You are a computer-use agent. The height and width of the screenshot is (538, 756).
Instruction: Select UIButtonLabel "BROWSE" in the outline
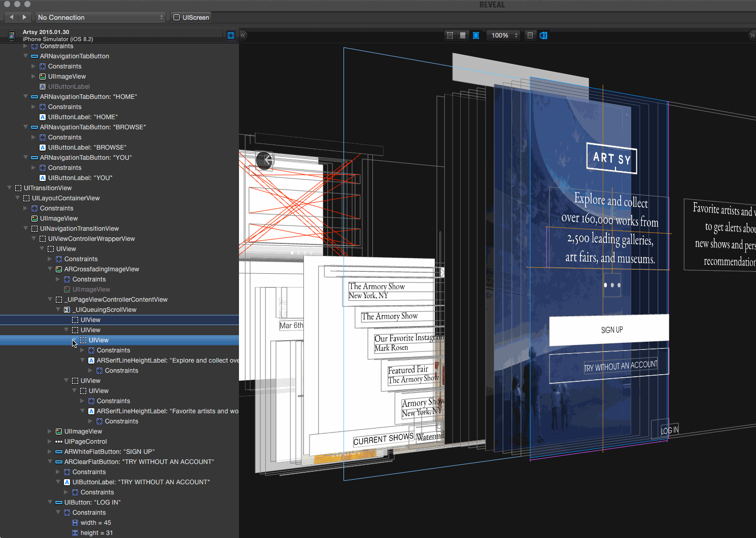pos(87,148)
